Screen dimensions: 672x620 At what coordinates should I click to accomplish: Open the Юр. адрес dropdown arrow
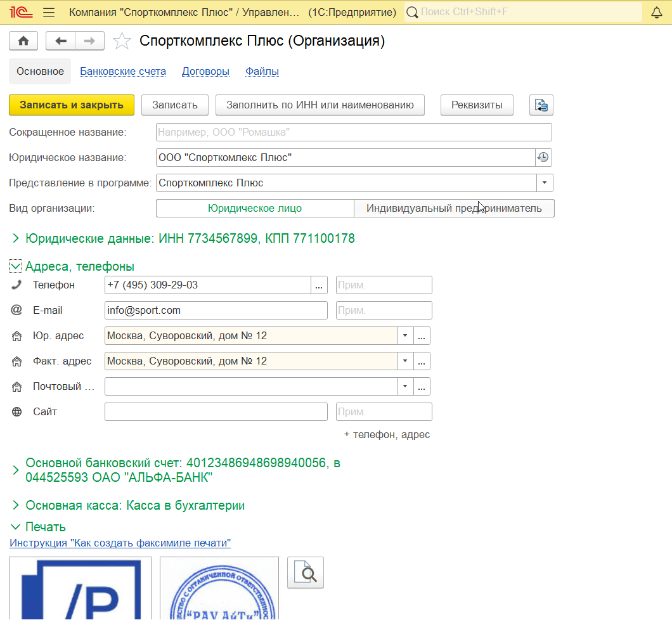pyautogui.click(x=405, y=336)
